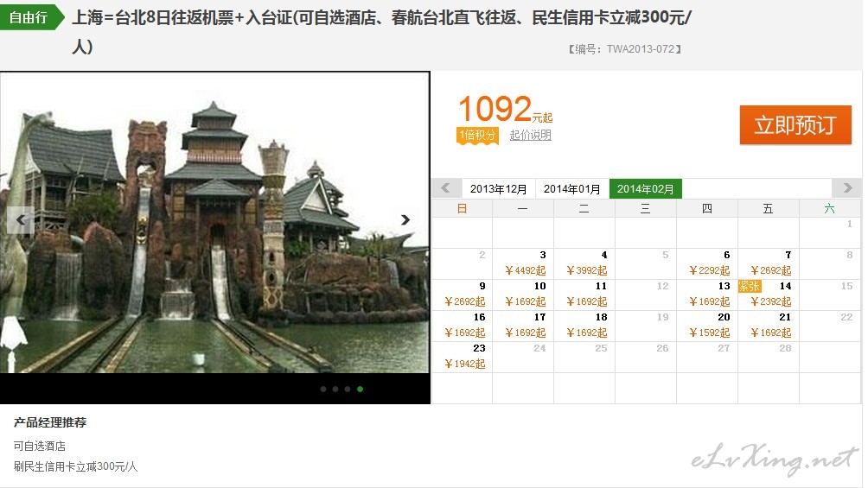Choose February 13 departure date
Viewport: 868px width, 488px height.
[707, 295]
